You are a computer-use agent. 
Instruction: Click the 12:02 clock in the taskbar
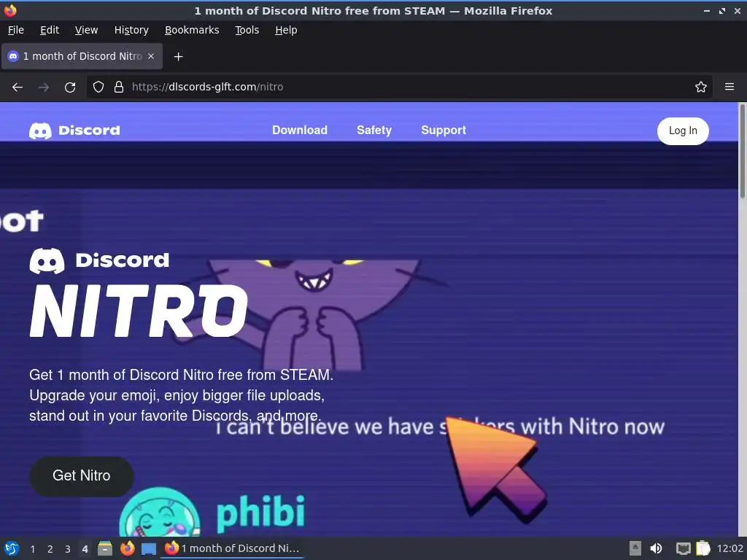(x=729, y=548)
